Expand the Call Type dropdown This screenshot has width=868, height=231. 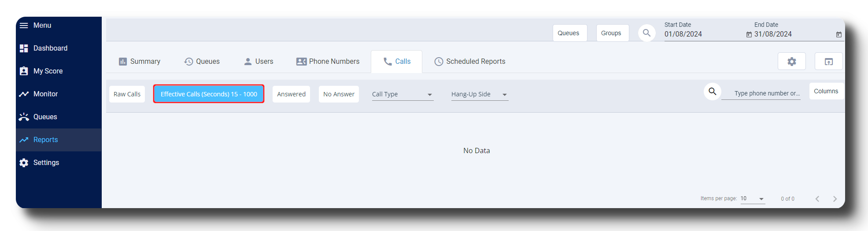pos(403,94)
